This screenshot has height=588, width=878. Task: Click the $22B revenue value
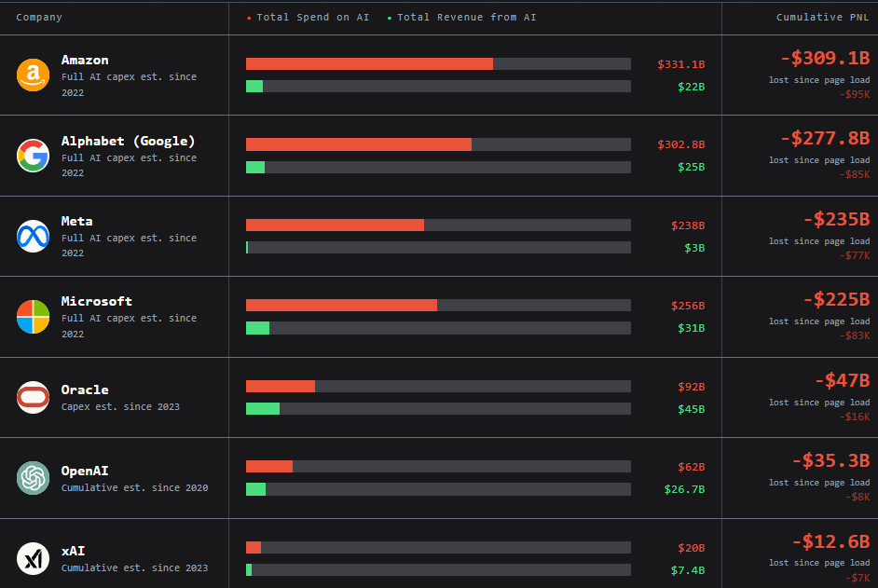[x=691, y=87]
